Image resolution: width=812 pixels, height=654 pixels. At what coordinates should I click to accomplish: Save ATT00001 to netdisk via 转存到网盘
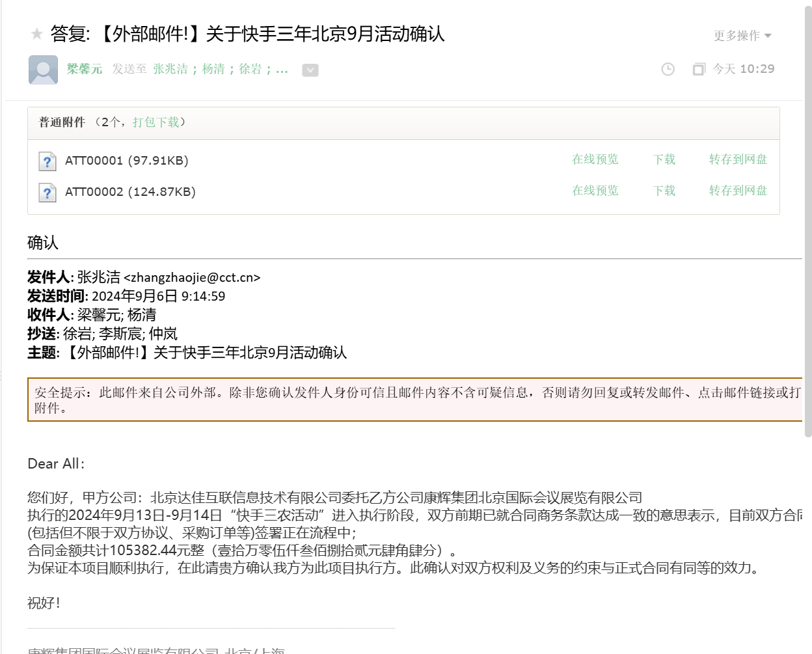(x=738, y=159)
